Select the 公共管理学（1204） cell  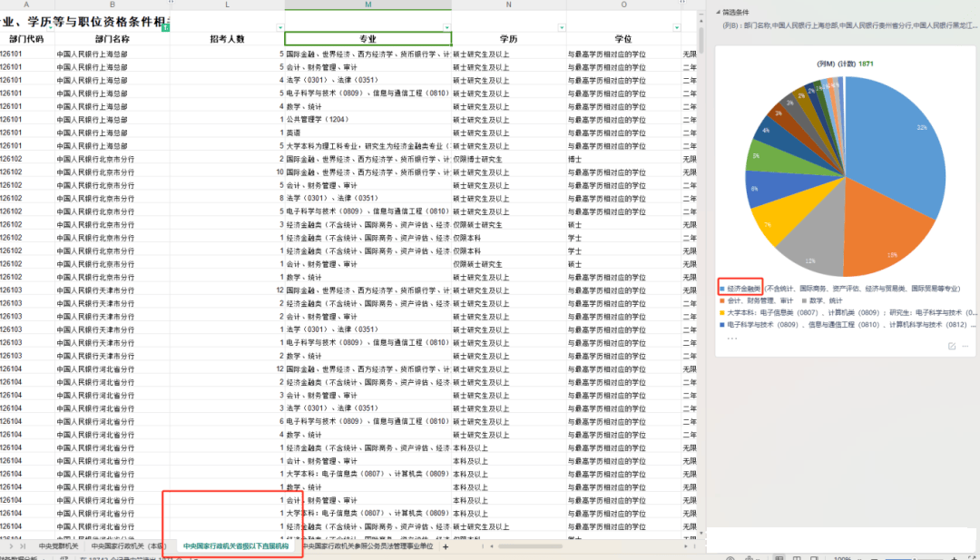367,120
